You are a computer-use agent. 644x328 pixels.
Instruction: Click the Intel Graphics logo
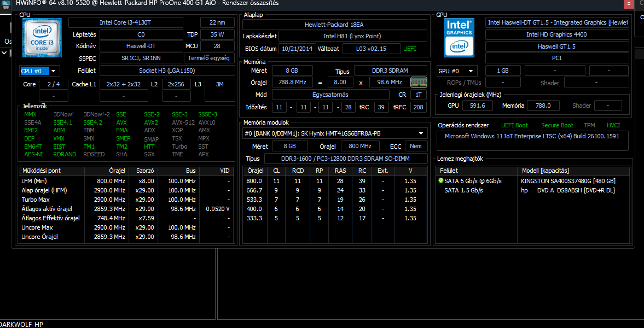click(459, 38)
